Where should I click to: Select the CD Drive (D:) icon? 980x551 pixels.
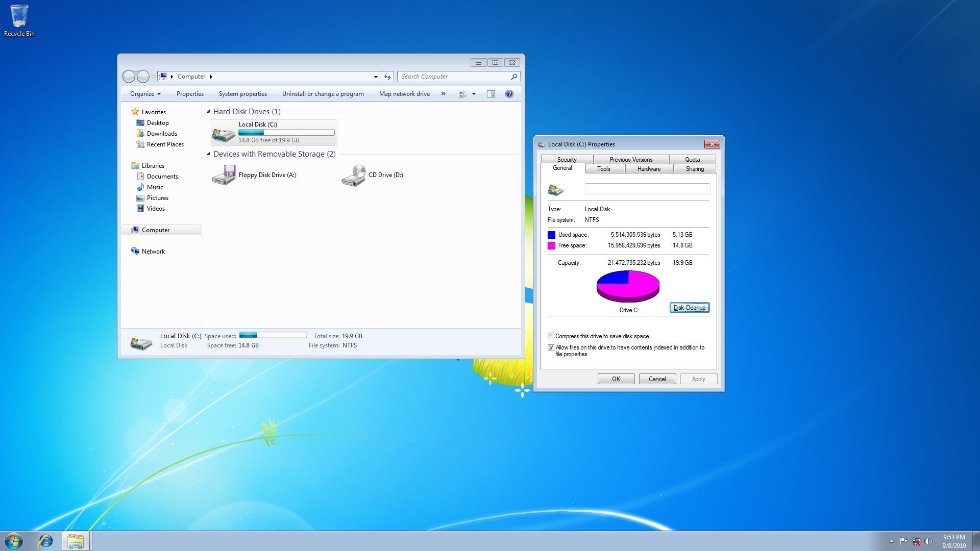coord(354,175)
